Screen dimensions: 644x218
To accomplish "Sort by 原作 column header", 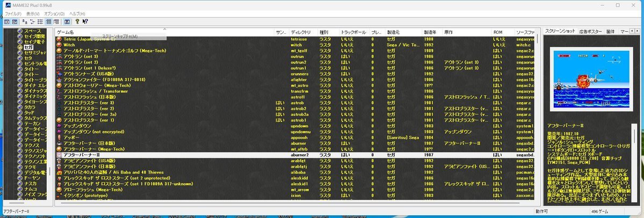I will tap(467, 32).
